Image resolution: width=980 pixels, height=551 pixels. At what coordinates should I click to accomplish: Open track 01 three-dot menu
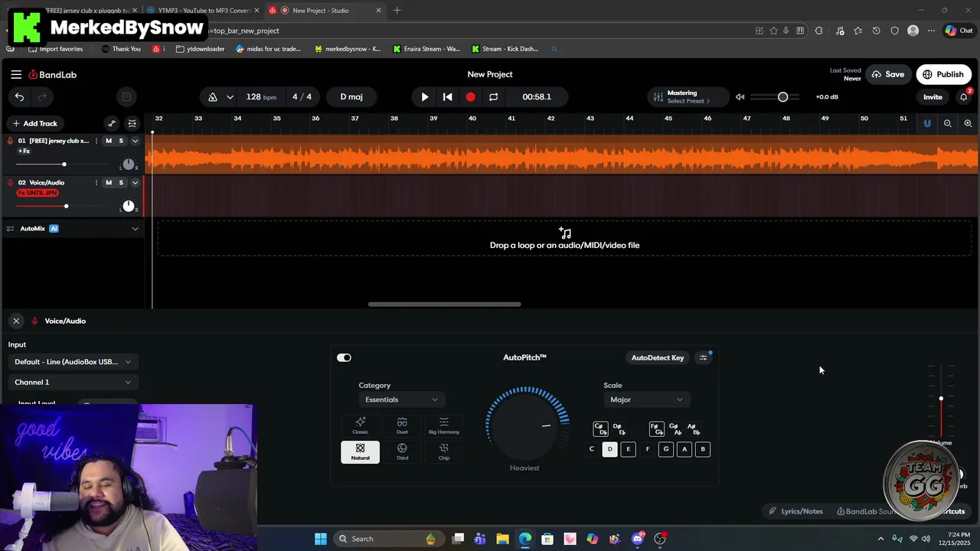coord(96,141)
